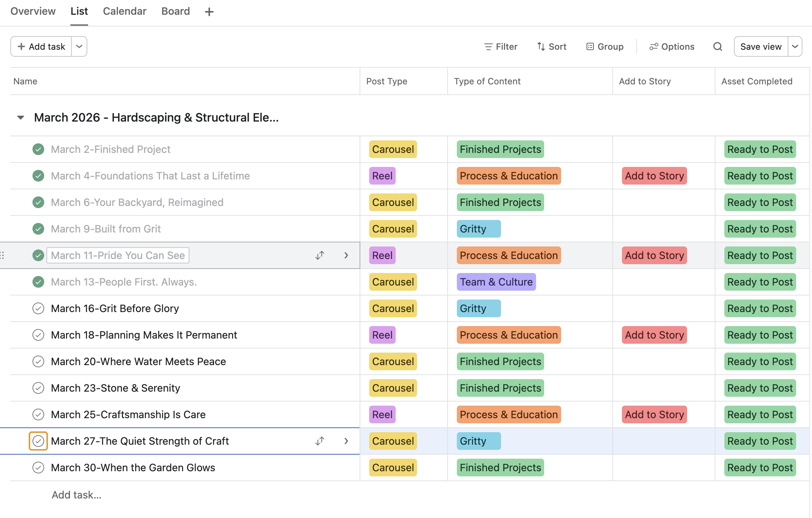Collapse the March 2026 Hardscaping section
The width and height of the screenshot is (812, 518).
21,118
